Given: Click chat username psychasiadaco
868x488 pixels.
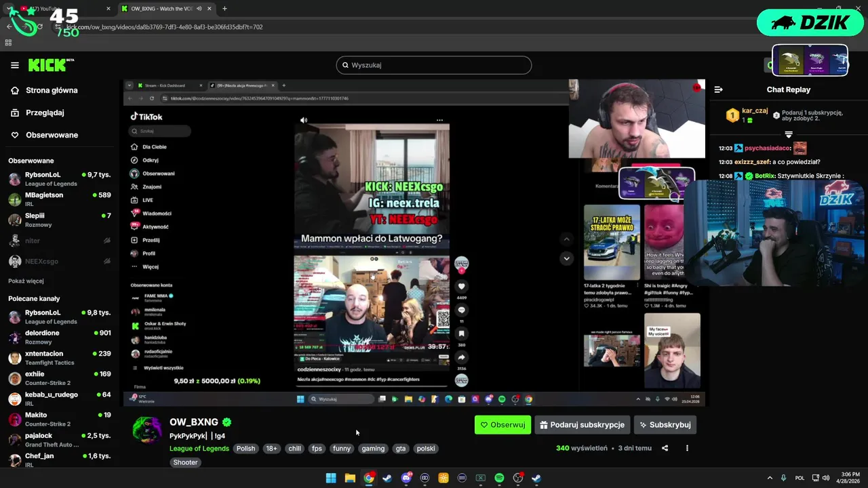Looking at the screenshot, I should click(x=768, y=148).
